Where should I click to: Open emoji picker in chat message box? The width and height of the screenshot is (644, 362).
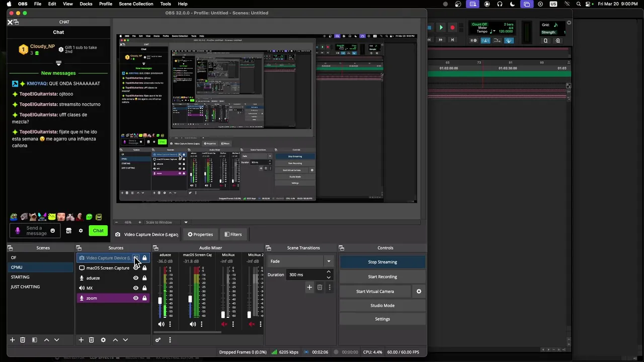52,231
